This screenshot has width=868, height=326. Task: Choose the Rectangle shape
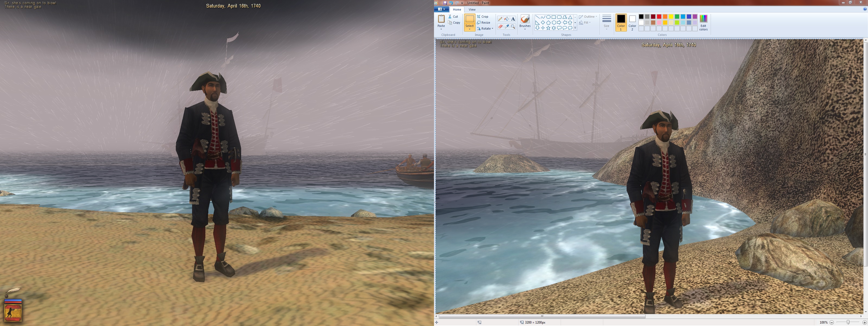click(554, 17)
